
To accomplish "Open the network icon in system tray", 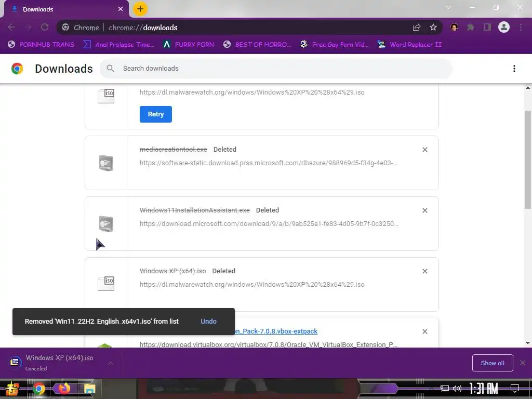I will (445, 389).
